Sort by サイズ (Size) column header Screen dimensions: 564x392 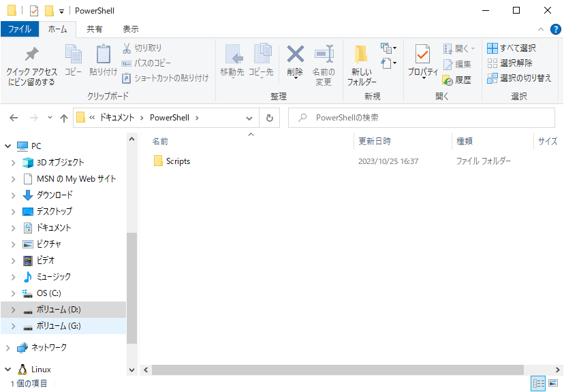(x=548, y=141)
